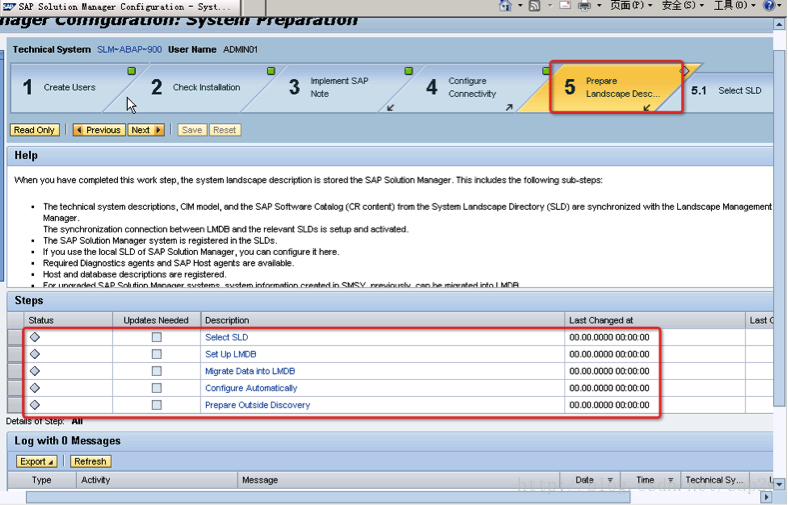Click the read mail icon
The width and height of the screenshot is (788, 505).
click(x=565, y=6)
